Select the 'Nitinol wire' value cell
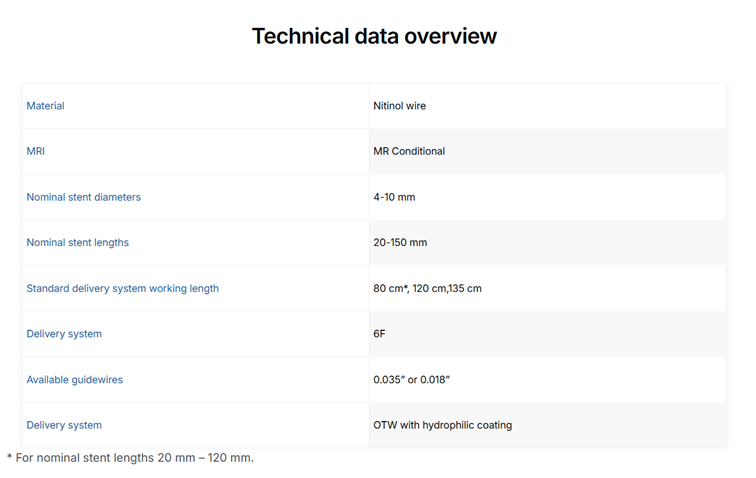This screenshot has height=478, width=756. 399,106
